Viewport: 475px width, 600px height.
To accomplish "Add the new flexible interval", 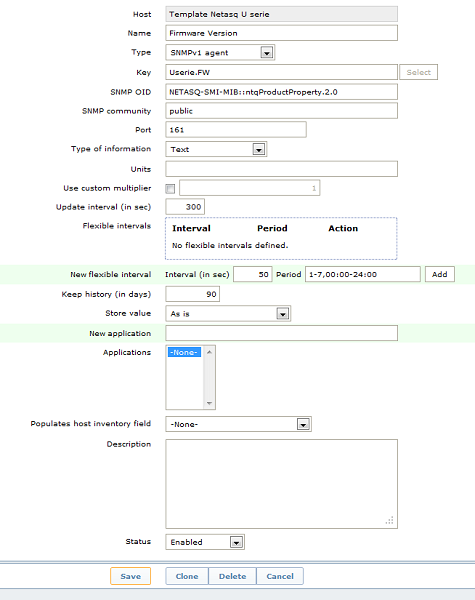I will coord(439,274).
